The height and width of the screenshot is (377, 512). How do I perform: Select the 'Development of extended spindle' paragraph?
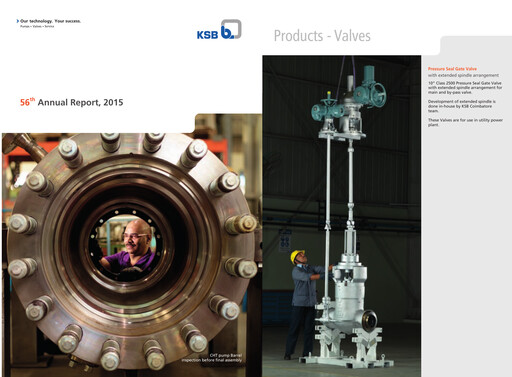462,106
